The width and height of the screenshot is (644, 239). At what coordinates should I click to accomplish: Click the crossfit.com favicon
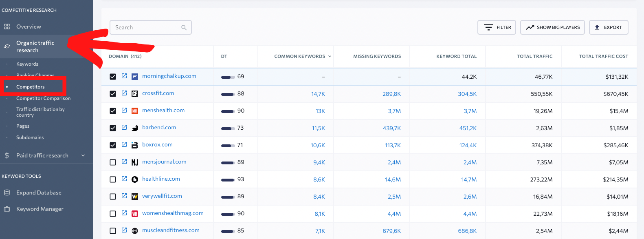click(x=135, y=94)
